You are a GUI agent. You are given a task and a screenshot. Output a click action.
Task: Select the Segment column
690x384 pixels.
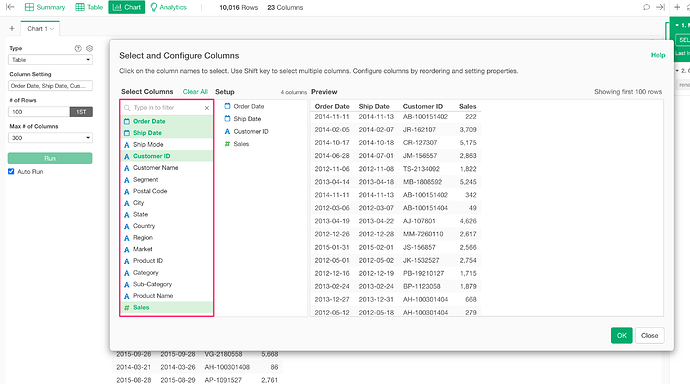167,179
